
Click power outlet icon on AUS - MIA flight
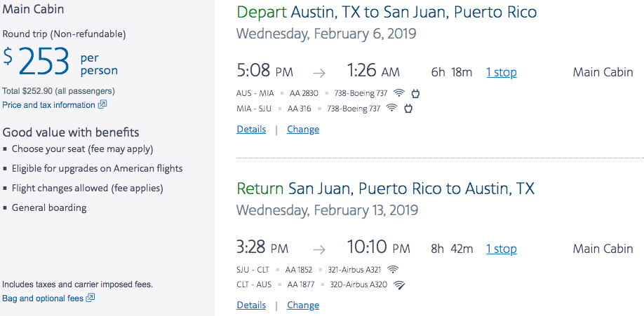click(415, 93)
